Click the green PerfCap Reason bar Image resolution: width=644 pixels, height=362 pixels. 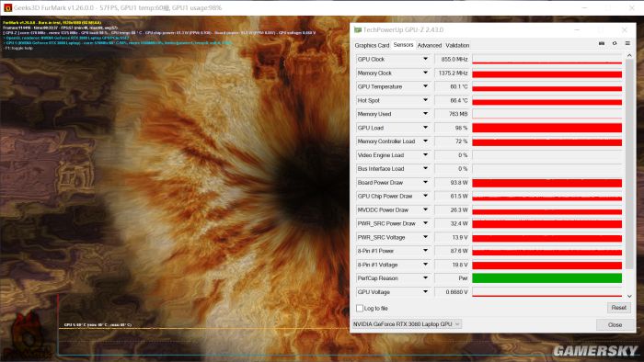[546, 278]
